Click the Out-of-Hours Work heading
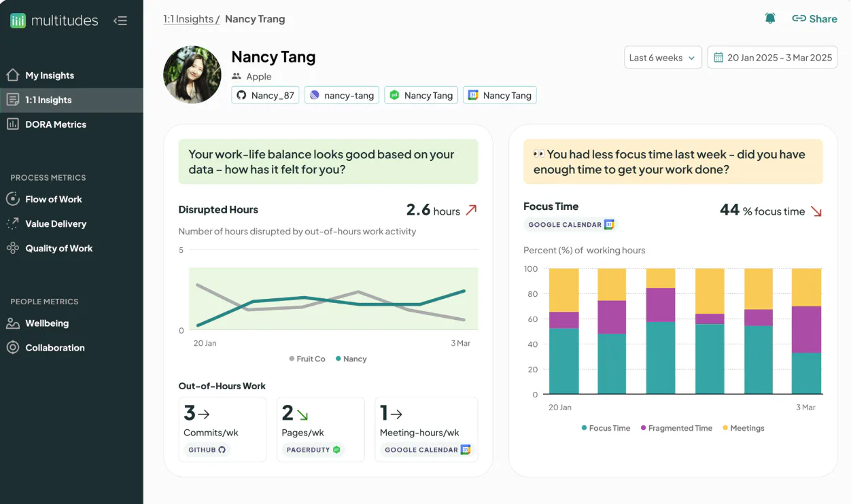851x504 pixels. click(x=222, y=386)
